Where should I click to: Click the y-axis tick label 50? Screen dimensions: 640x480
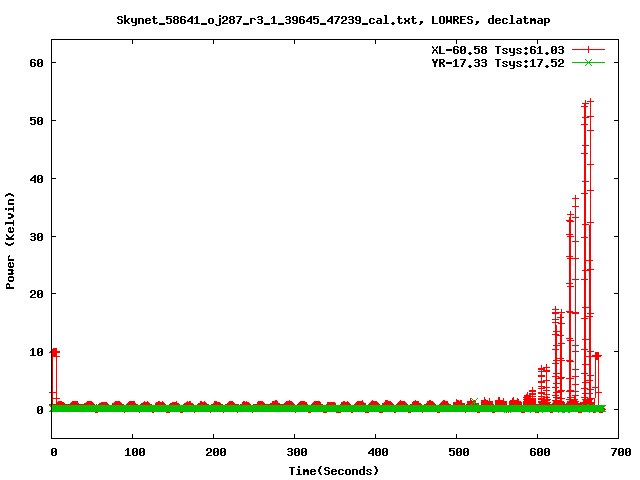tap(36, 121)
